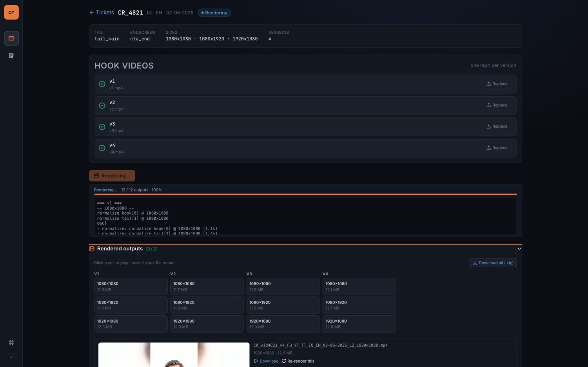Open the command palette icon
Image resolution: width=588 pixels, height=367 pixels.
coord(11,343)
